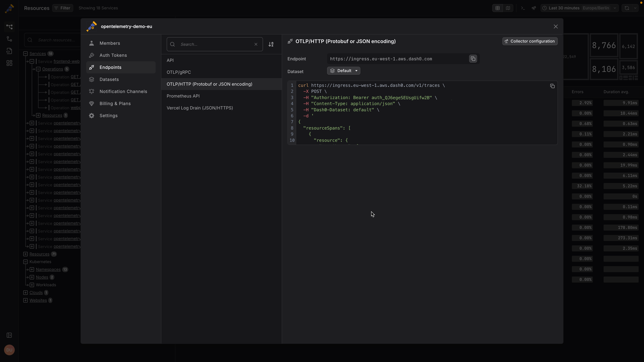The image size is (644, 362).
Task: Open organization Settings section
Action: (x=121, y=116)
